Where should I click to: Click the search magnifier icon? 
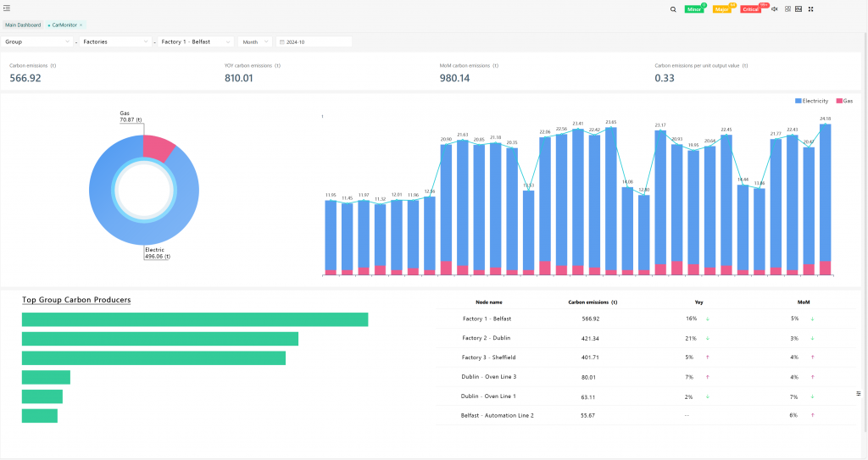click(673, 9)
